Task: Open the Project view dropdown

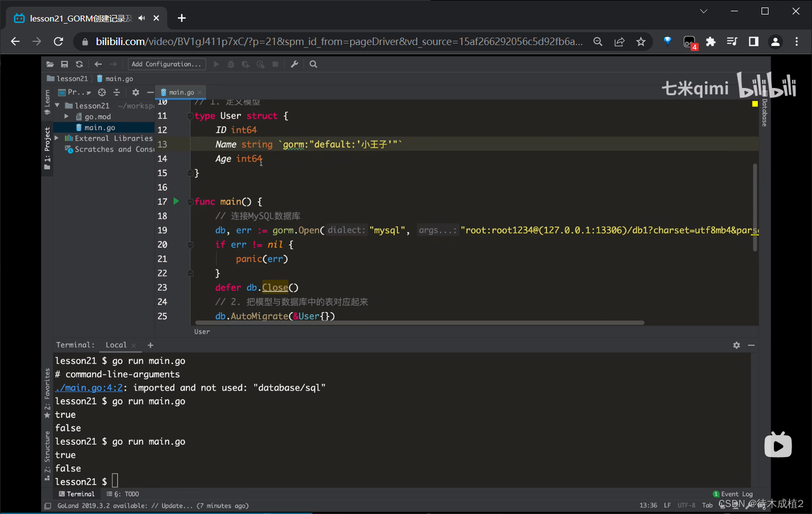Action: point(75,92)
